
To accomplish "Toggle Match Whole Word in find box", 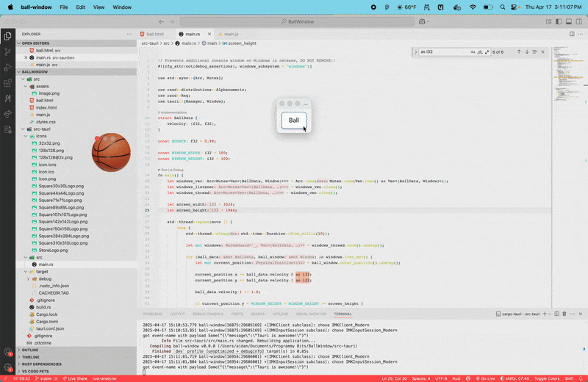I will 480,52.
